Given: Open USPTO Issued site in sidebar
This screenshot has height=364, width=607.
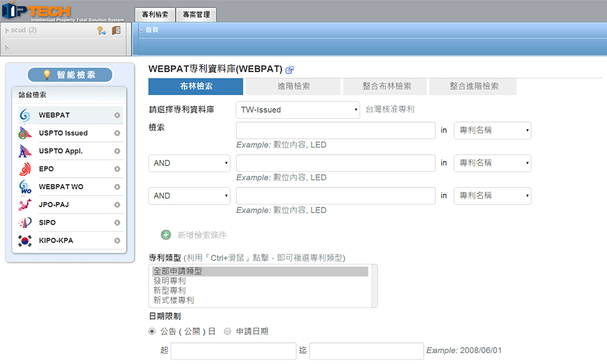Looking at the screenshot, I should click(70, 133).
